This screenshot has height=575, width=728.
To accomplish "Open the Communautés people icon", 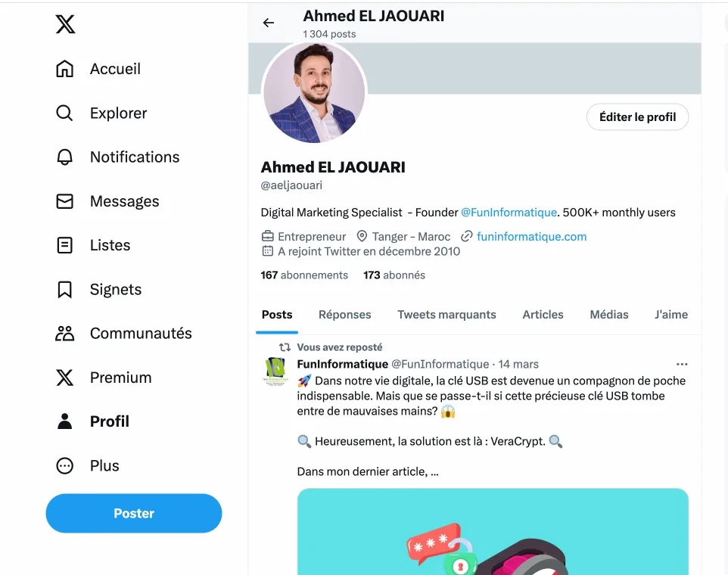I will tap(65, 334).
